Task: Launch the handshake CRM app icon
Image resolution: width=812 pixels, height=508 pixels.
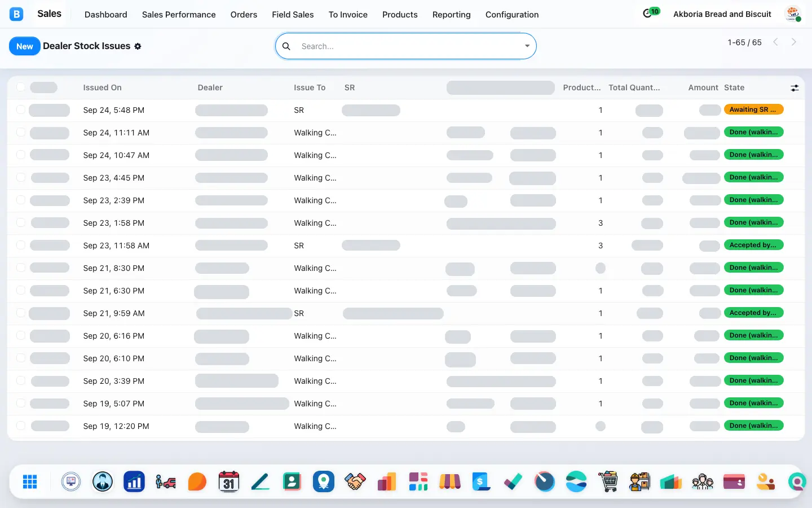Action: click(355, 481)
